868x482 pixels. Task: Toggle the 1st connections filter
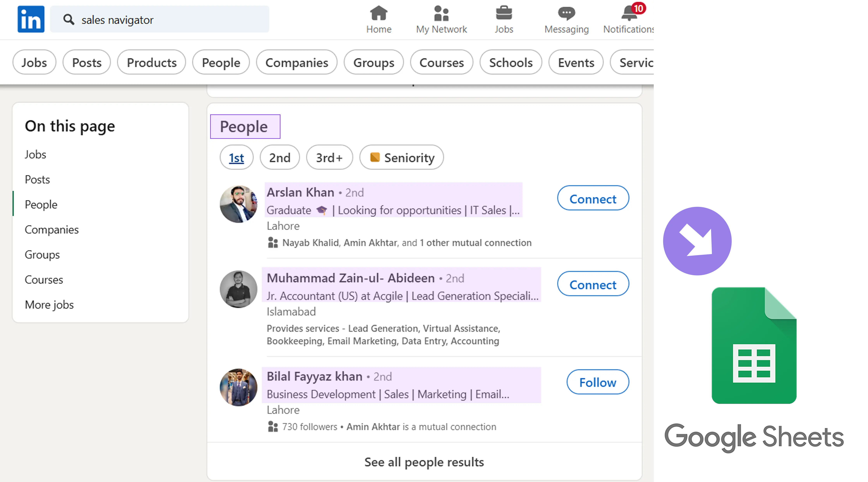click(x=236, y=157)
